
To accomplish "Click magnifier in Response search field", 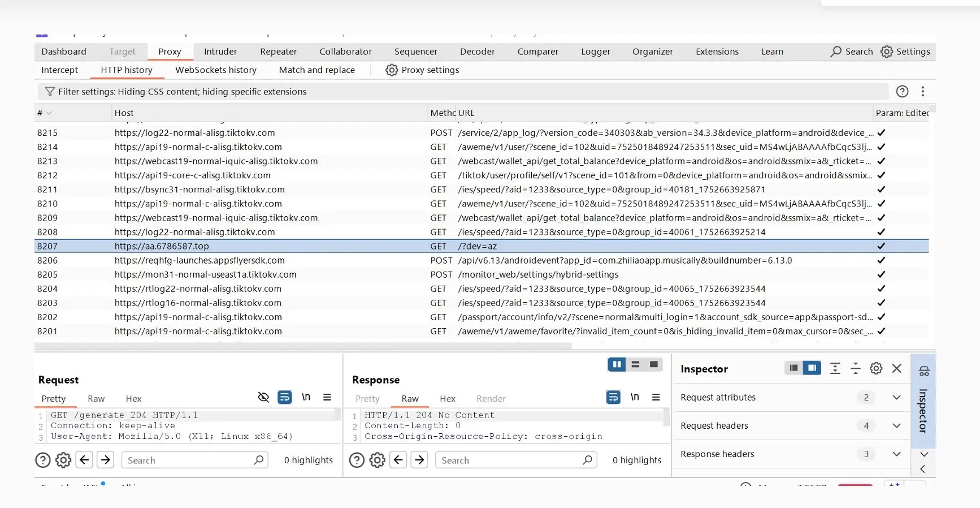I will click(x=588, y=460).
